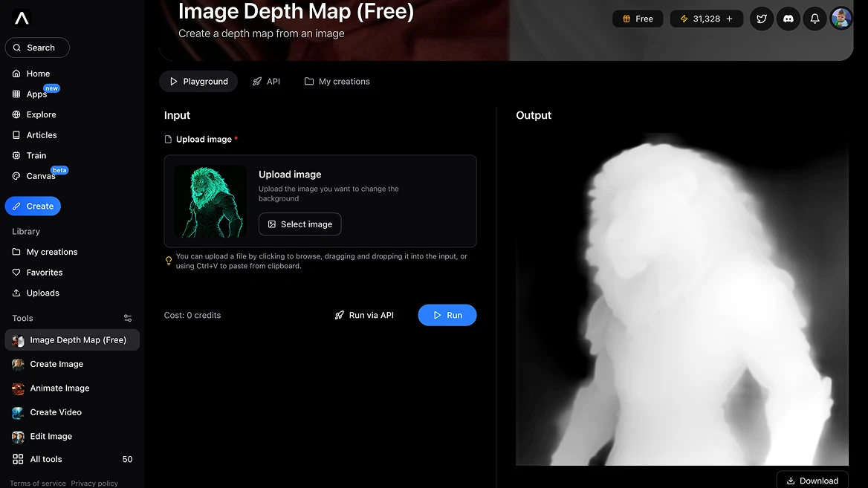This screenshot has height=488, width=868.
Task: Open the Twitter icon link
Action: point(762,19)
